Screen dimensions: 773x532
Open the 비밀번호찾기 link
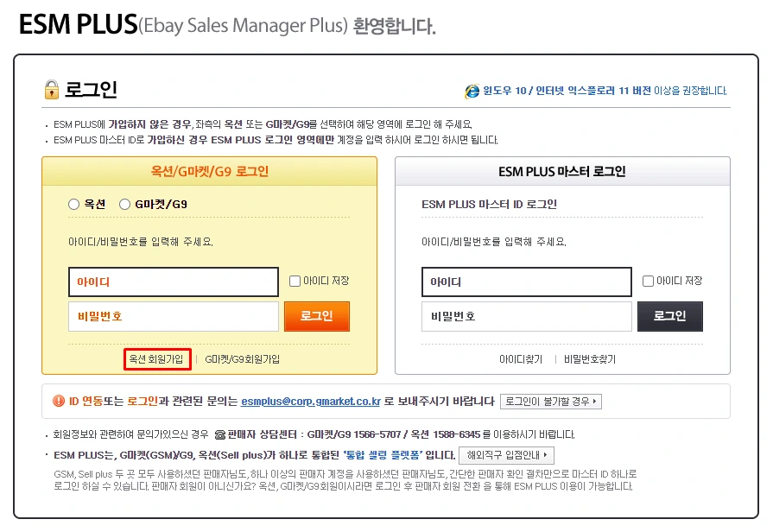coord(590,359)
